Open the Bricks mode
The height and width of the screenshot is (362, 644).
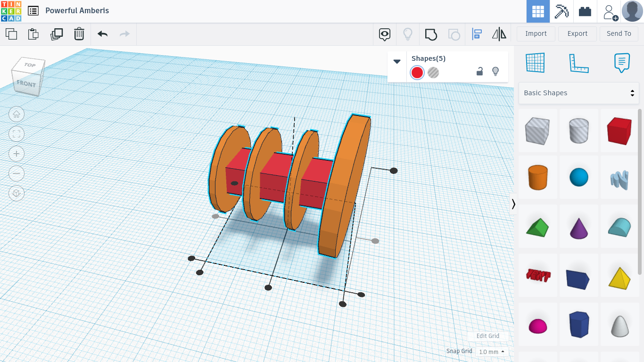pos(585,11)
